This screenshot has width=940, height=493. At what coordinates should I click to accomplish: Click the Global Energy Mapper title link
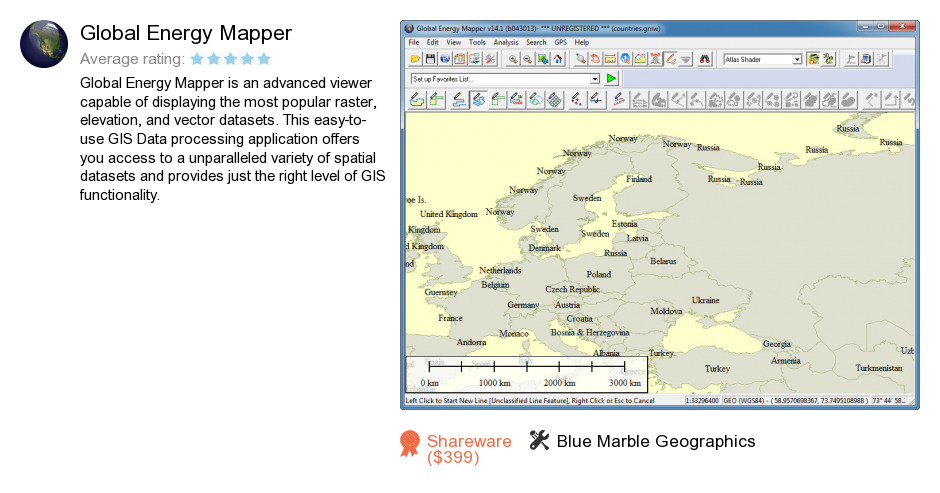pos(186,33)
